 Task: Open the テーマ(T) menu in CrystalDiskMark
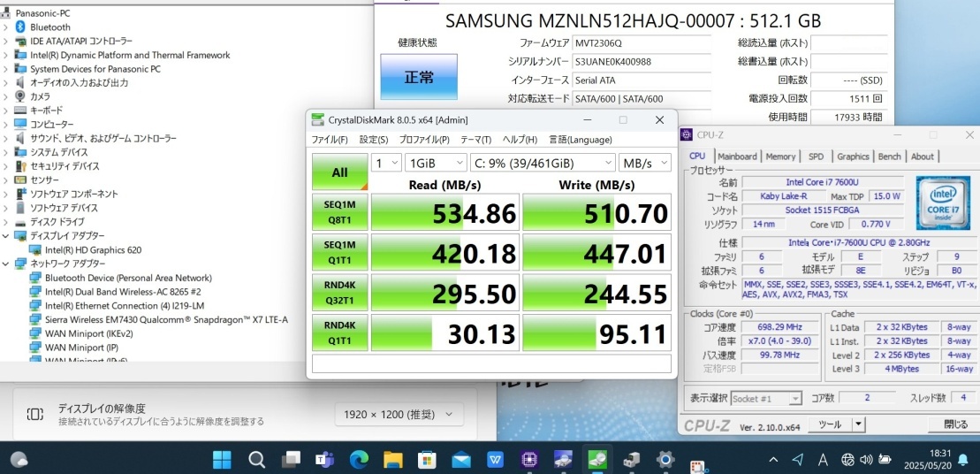click(476, 140)
